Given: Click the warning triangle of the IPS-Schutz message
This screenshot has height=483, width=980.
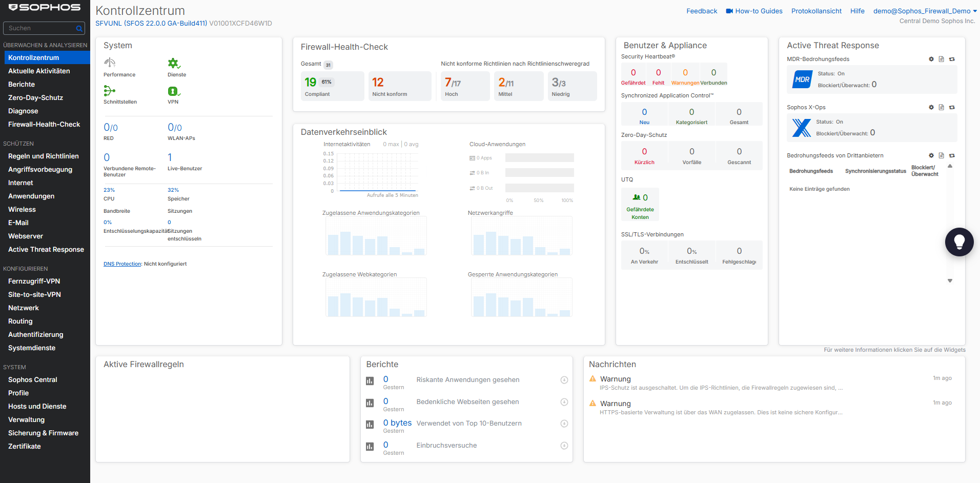Looking at the screenshot, I should 593,378.
